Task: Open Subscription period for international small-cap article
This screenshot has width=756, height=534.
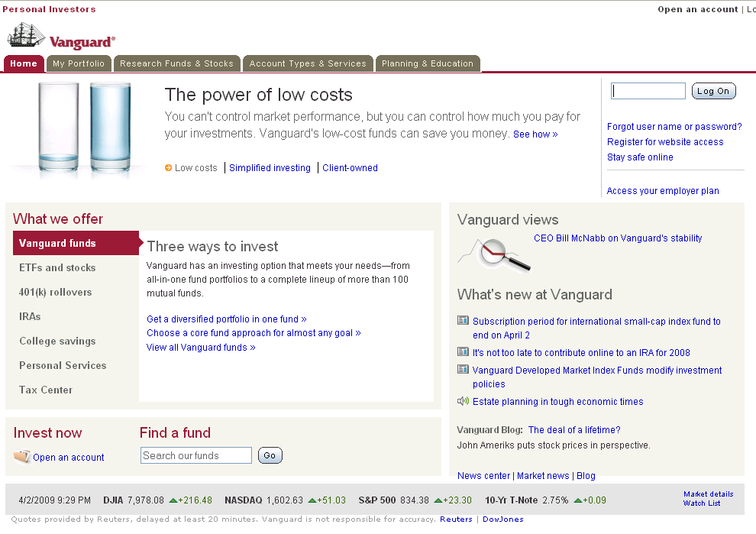Action: pos(596,328)
